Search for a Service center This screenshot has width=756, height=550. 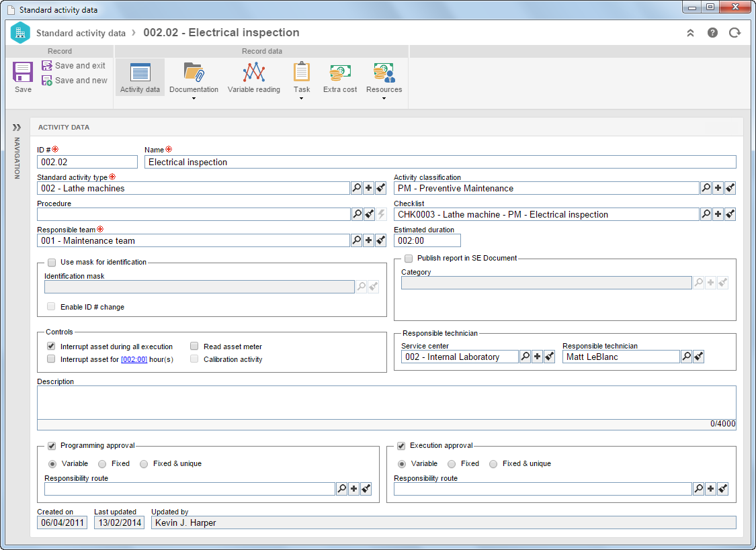click(525, 357)
